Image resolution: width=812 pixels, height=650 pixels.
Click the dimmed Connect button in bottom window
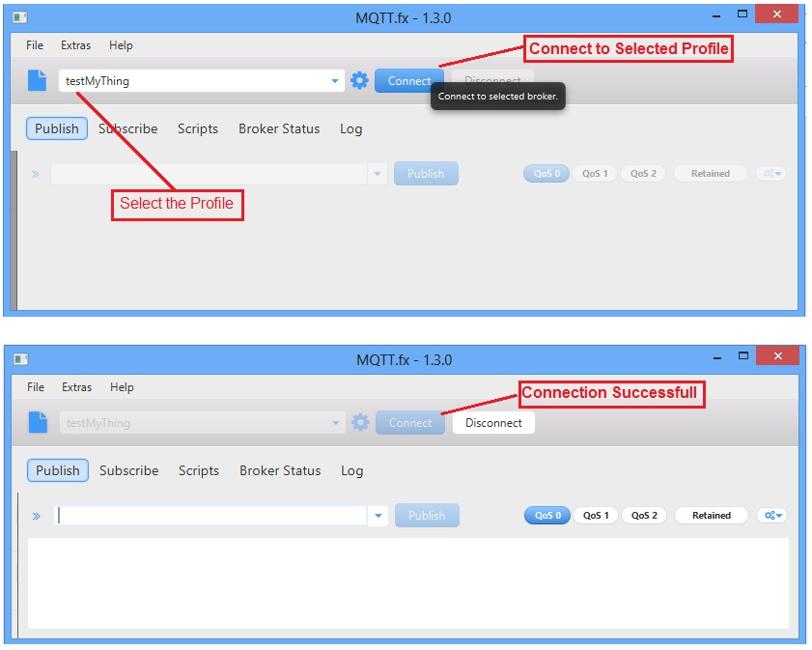pos(410,423)
